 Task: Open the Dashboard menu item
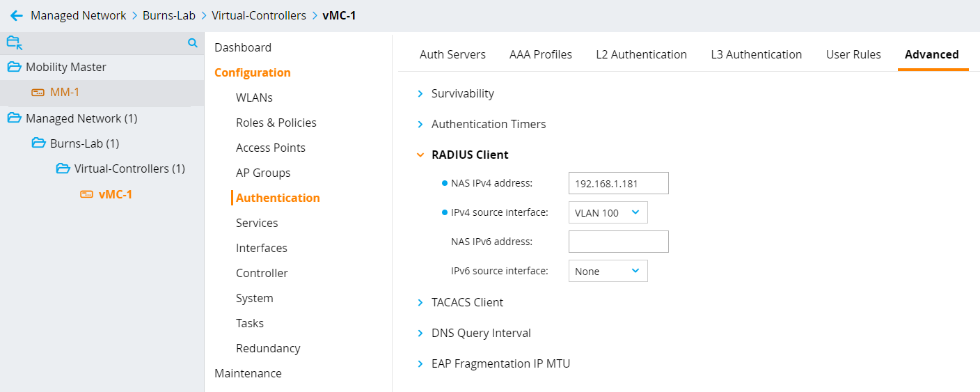click(243, 47)
